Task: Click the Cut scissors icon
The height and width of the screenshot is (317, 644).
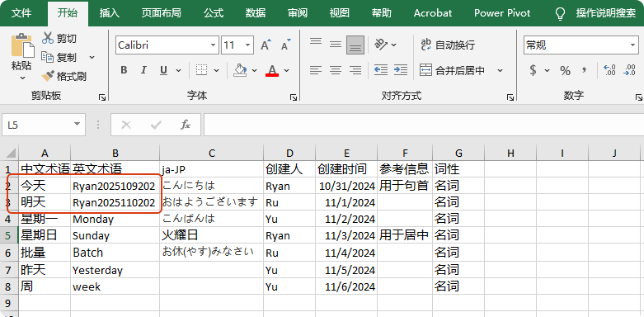Action: [48, 38]
